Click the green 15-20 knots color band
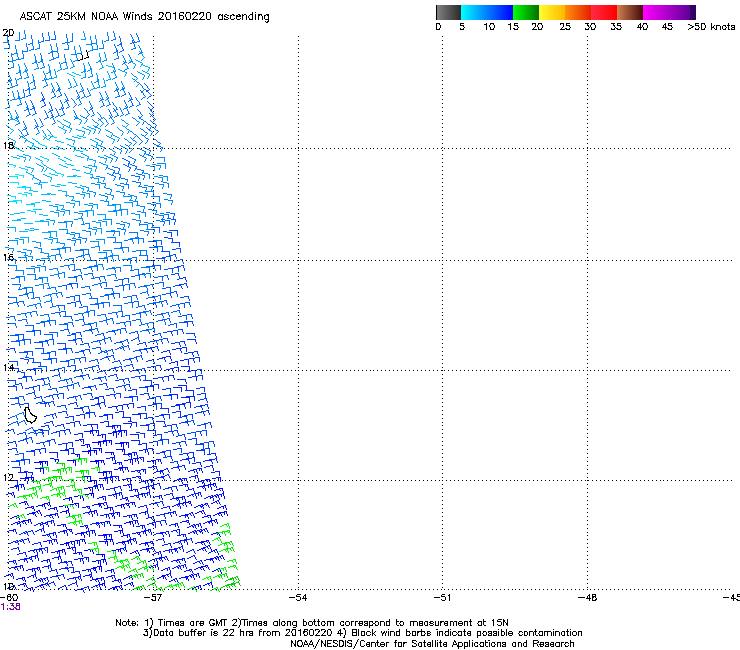This screenshot has width=740, height=650. pos(526,12)
